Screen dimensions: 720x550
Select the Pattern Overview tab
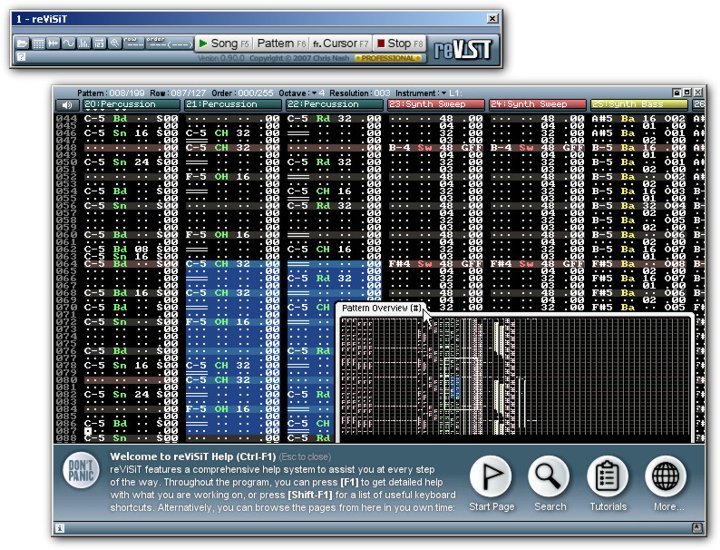click(x=382, y=308)
